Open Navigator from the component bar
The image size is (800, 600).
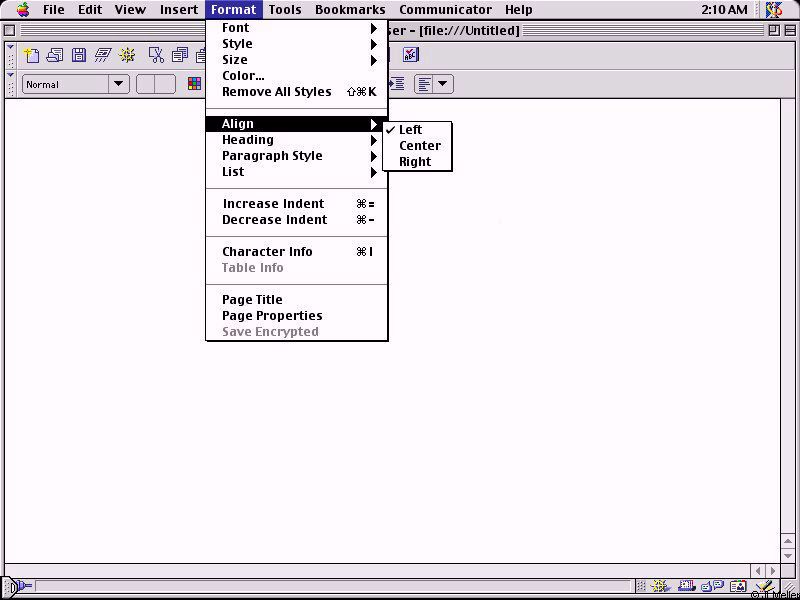click(661, 586)
